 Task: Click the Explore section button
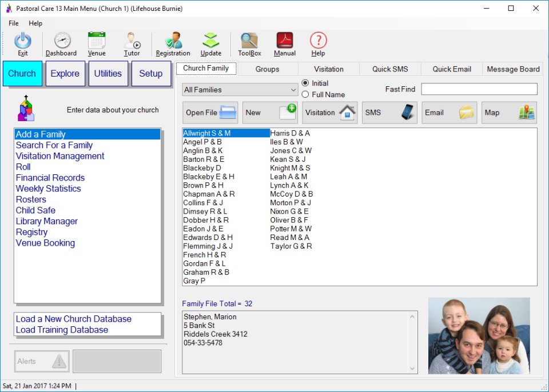(x=65, y=74)
